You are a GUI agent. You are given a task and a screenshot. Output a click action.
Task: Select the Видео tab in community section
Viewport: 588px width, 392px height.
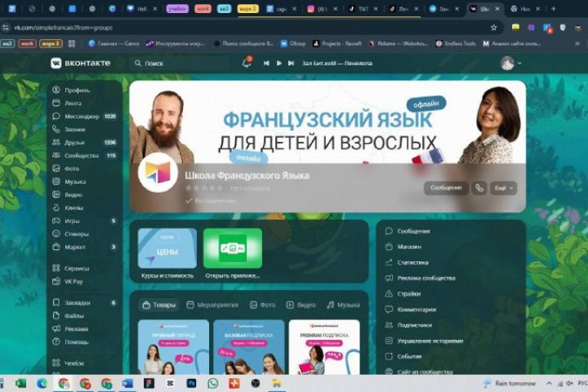(301, 305)
